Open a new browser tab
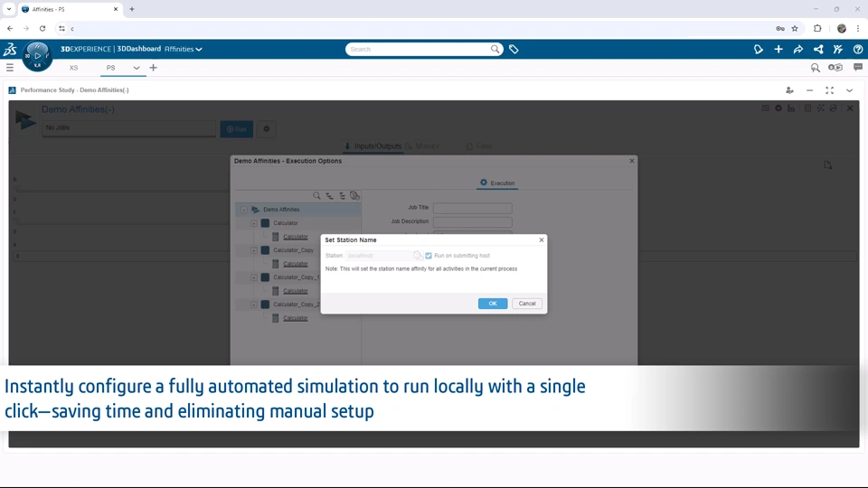The height and width of the screenshot is (488, 868). (x=132, y=9)
